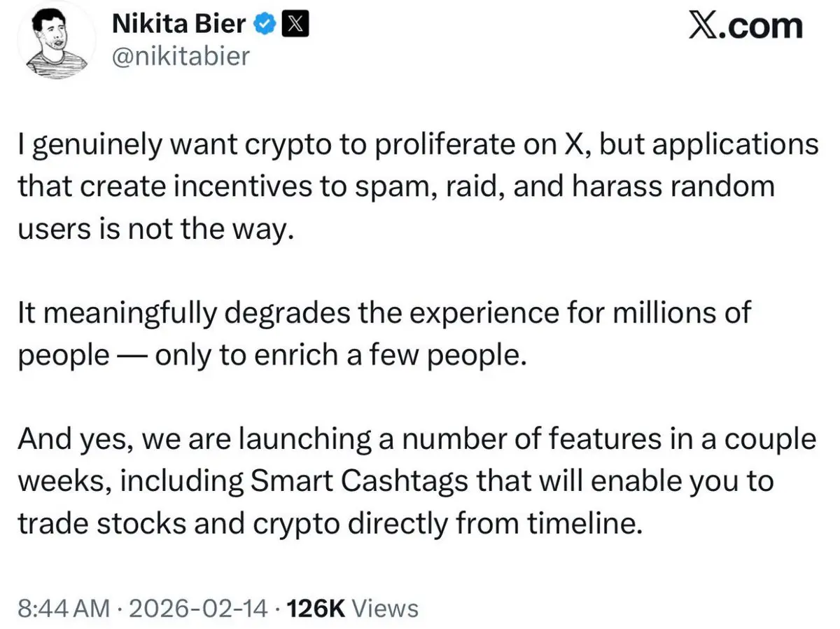
Task: Select the paragraph starting 'It meaningfully degrades'
Action: [x=384, y=334]
